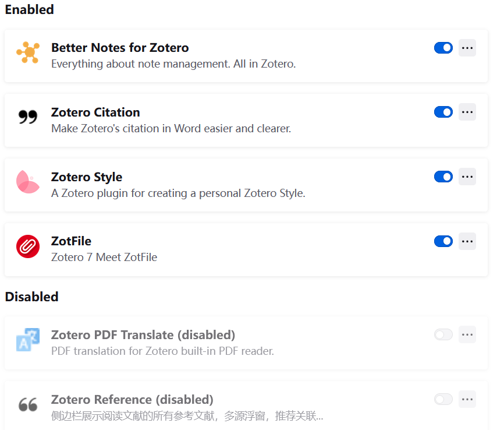Image resolution: width=504 pixels, height=430 pixels.
Task: Open more options for Zotero Reference
Action: tap(467, 399)
